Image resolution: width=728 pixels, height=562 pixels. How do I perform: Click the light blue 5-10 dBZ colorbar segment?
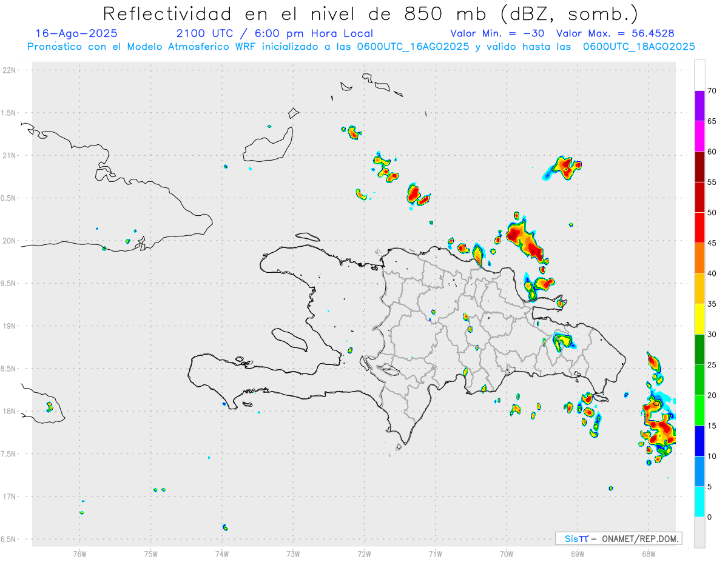[x=699, y=471]
